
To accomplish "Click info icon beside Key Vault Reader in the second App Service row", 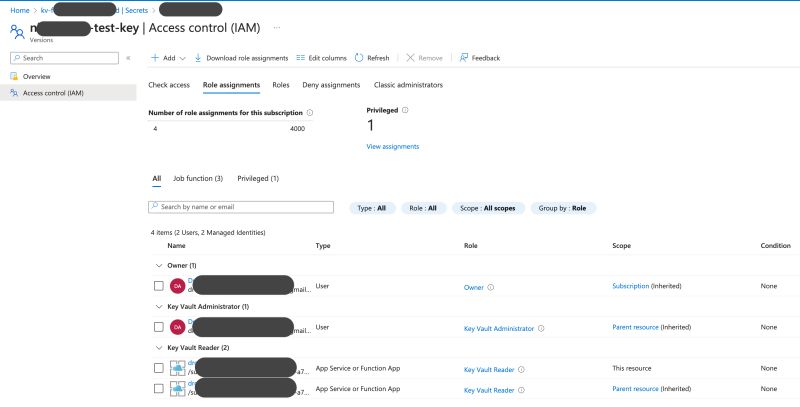I will coord(521,390).
